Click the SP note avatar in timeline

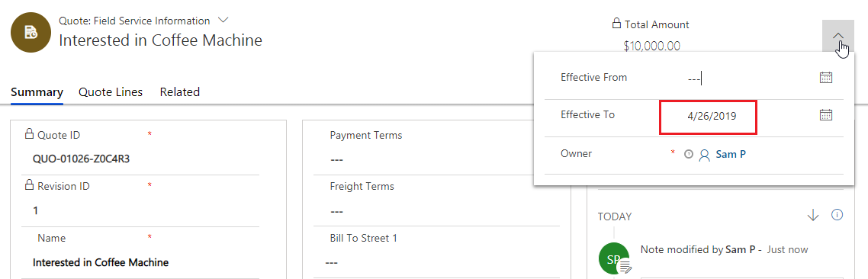coord(614,258)
